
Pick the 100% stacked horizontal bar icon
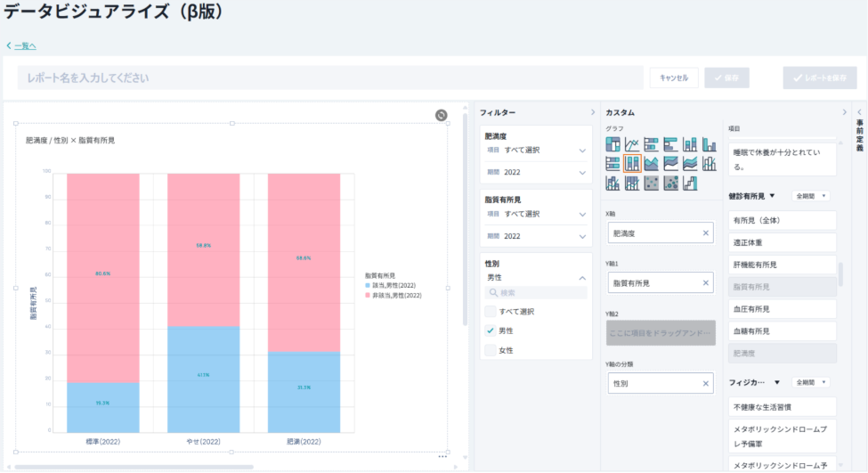click(x=612, y=163)
